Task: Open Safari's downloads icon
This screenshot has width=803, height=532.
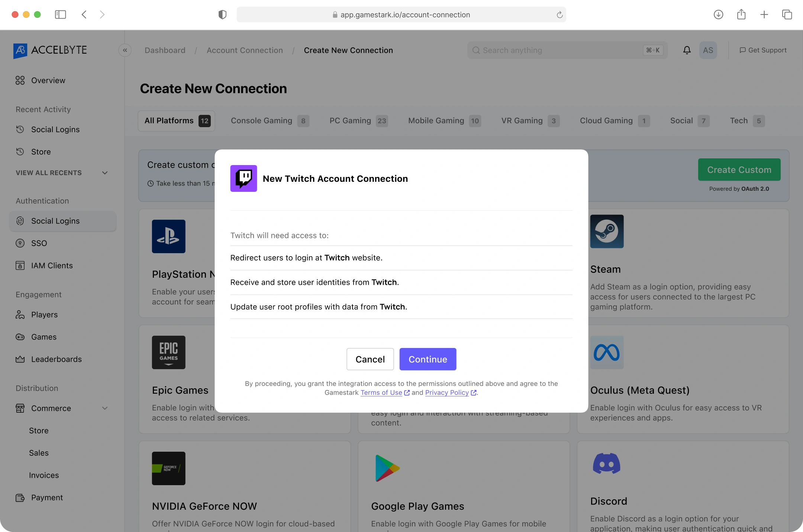Action: [718, 14]
